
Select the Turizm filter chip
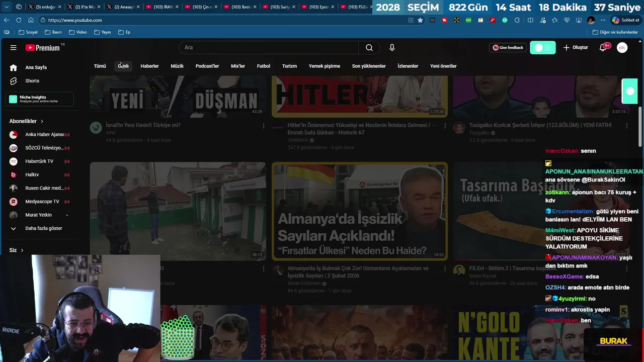pyautogui.click(x=289, y=66)
